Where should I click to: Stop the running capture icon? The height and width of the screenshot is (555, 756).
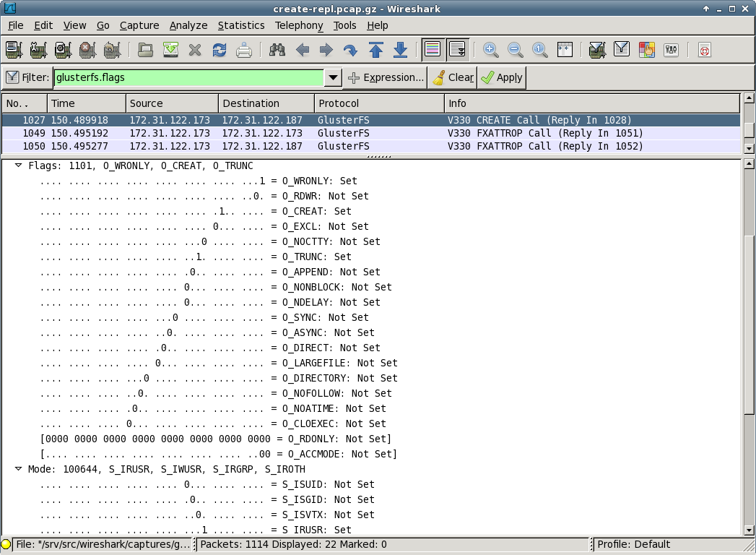pyautogui.click(x=88, y=50)
